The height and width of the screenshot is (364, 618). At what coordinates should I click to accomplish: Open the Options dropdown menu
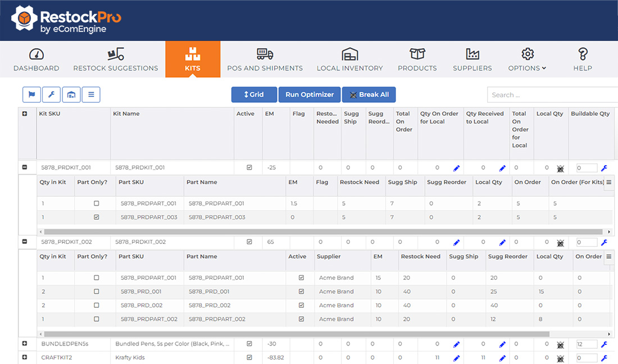click(x=526, y=60)
